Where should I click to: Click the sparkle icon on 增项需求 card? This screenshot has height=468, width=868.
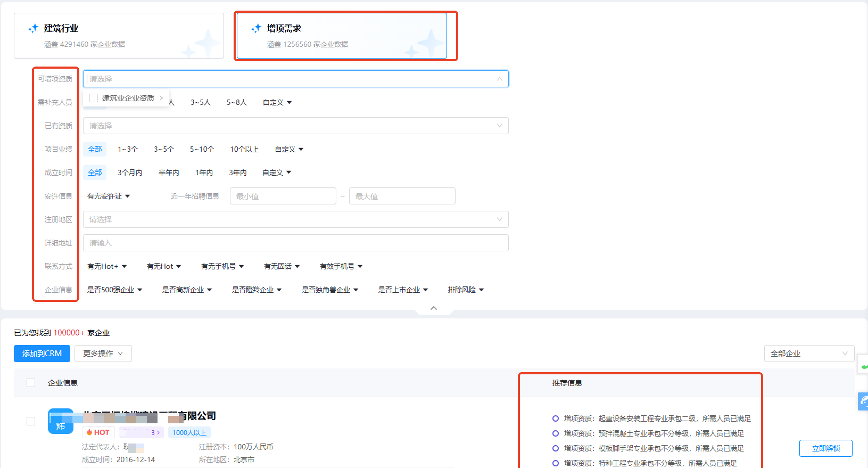pyautogui.click(x=256, y=28)
